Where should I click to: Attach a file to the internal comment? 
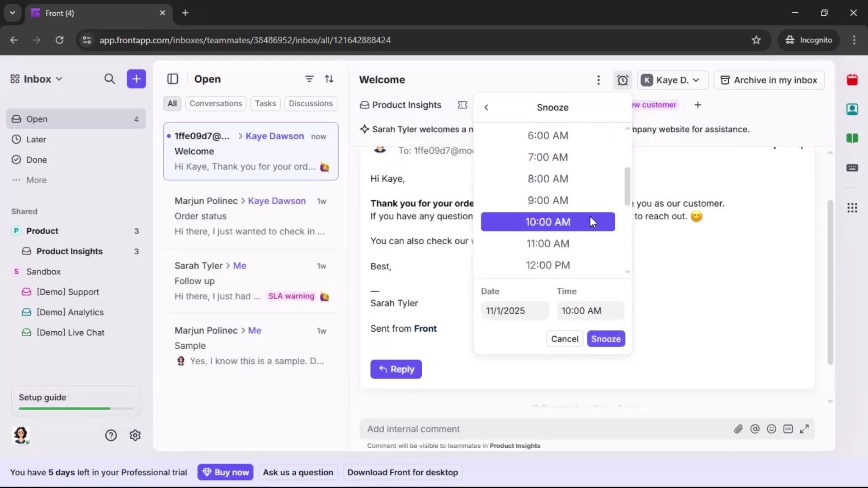coord(739,429)
